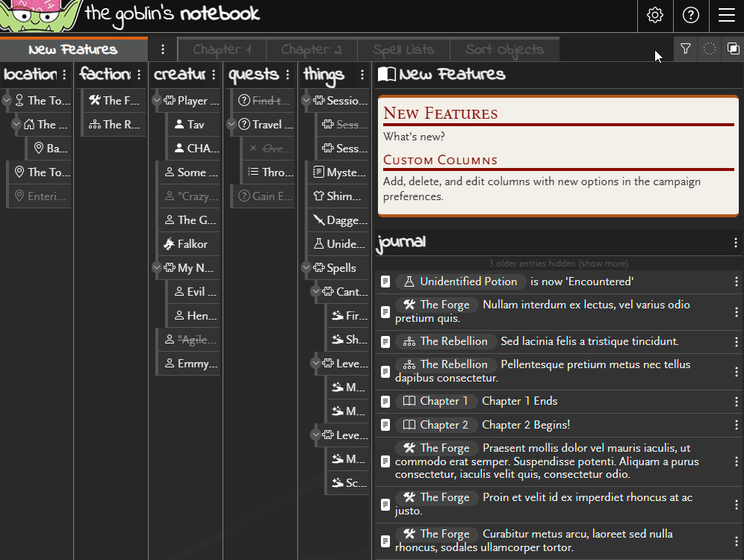Open the settings gear in header
The height and width of the screenshot is (560, 744).
click(655, 16)
